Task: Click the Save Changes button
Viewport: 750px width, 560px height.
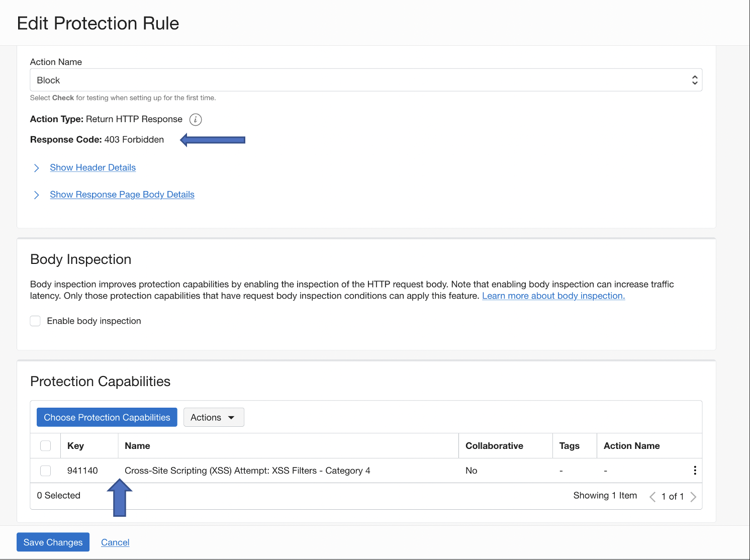Action: (x=53, y=542)
